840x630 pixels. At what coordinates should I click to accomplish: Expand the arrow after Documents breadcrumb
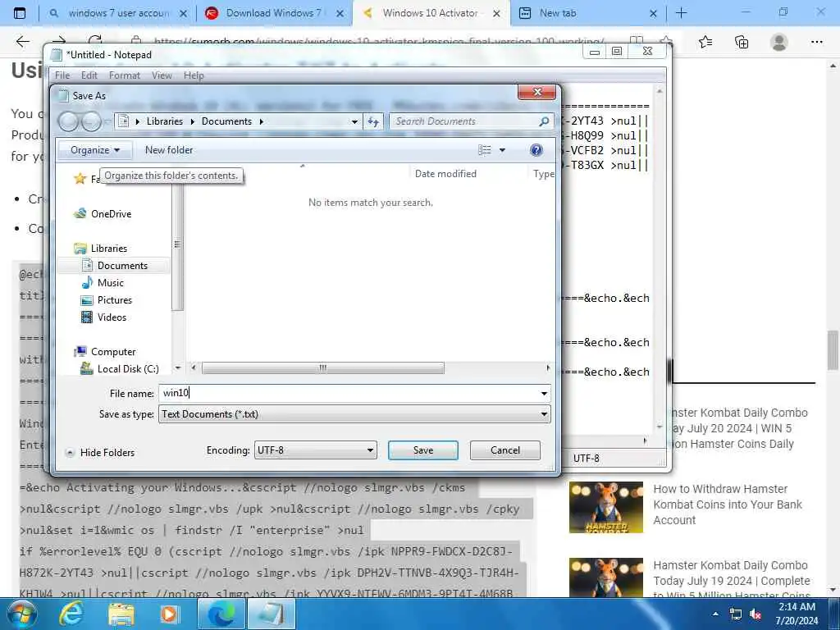point(262,121)
